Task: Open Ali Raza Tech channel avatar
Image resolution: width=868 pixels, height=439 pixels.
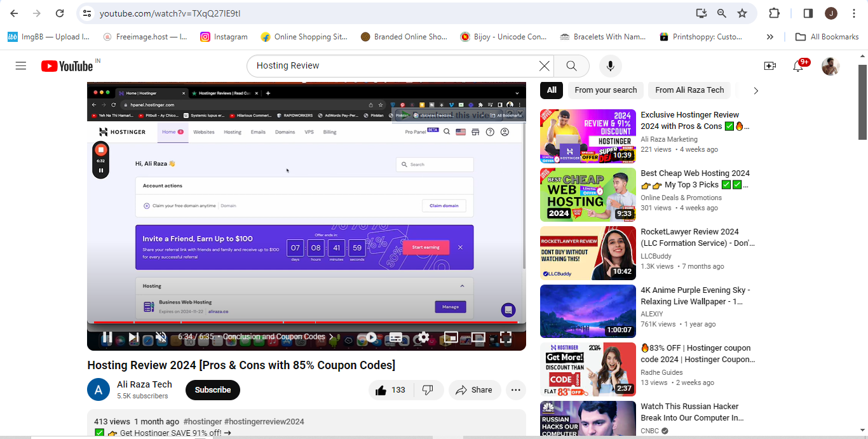Action: point(98,389)
